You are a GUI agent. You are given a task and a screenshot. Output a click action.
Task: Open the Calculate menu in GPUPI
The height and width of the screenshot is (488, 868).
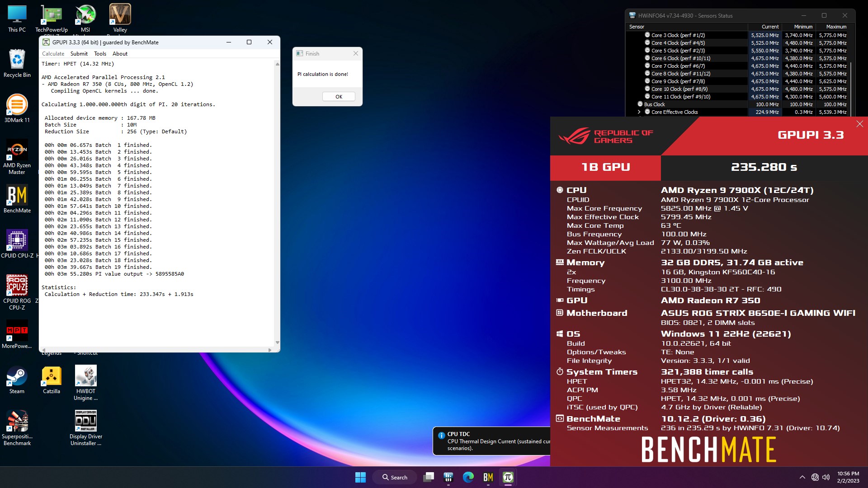coord(53,53)
